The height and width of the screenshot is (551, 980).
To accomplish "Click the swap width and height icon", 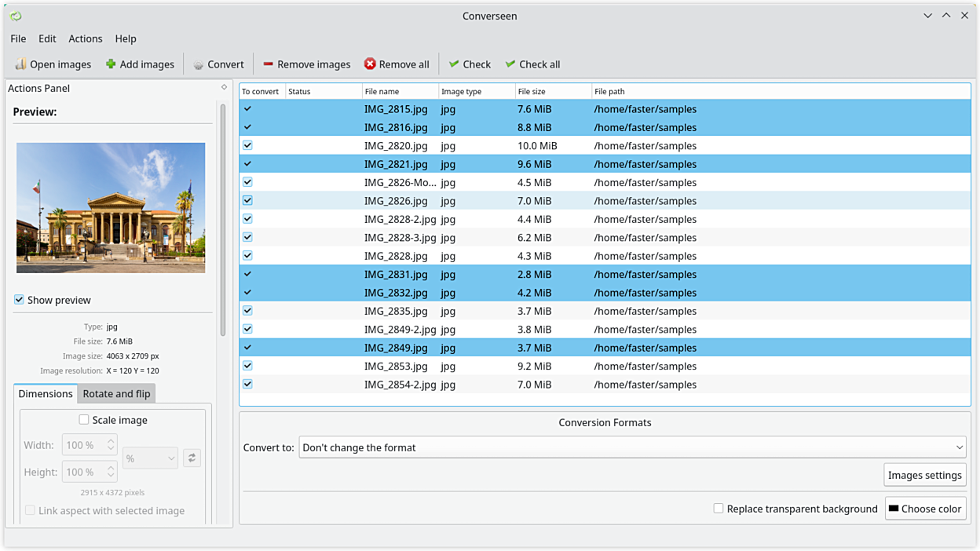I will (192, 458).
